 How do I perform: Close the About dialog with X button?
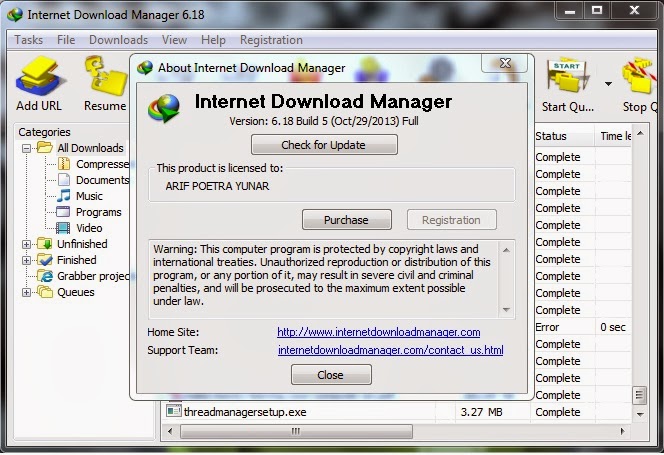505,63
